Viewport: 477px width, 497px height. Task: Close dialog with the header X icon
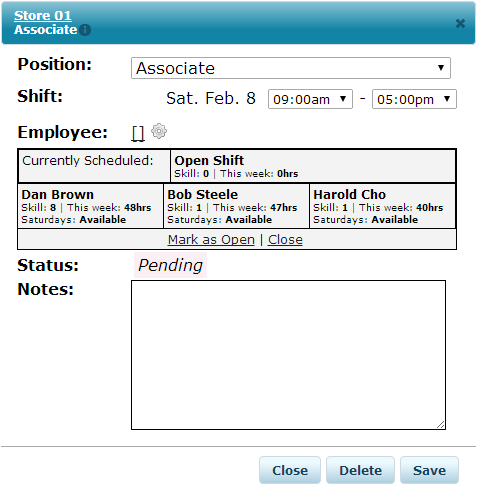pos(460,23)
